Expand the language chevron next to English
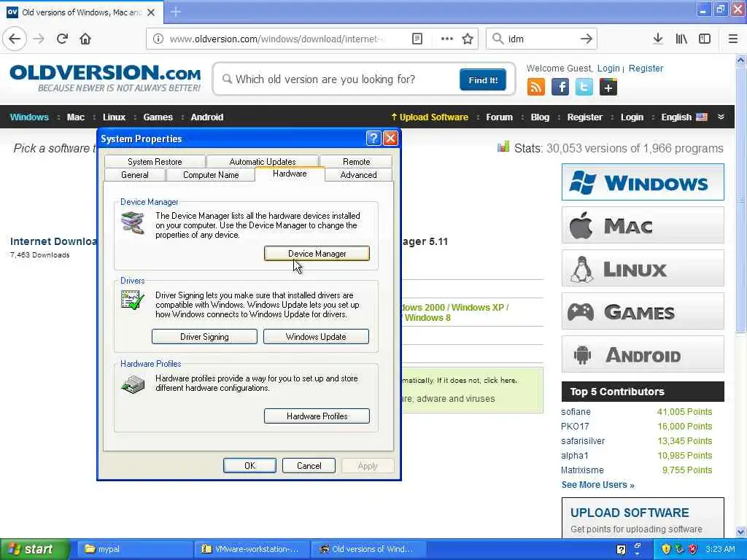The image size is (747, 560). tap(721, 117)
